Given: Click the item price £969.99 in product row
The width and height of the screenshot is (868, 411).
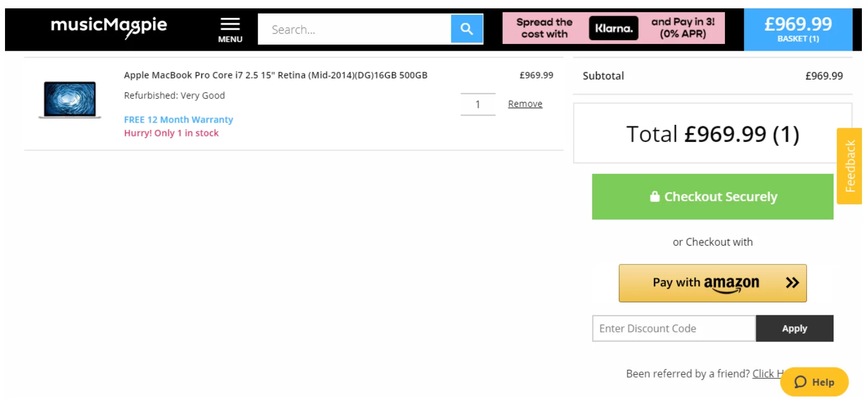Looking at the screenshot, I should click(536, 75).
